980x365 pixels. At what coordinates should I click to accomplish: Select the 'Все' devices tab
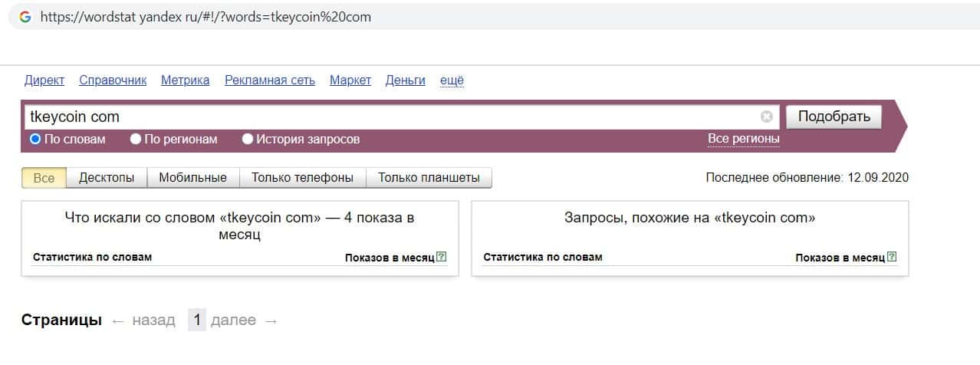(x=44, y=177)
